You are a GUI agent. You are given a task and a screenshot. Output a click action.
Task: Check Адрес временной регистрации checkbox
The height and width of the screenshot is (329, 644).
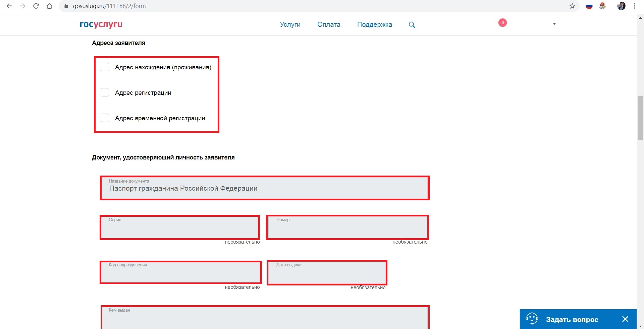point(105,118)
